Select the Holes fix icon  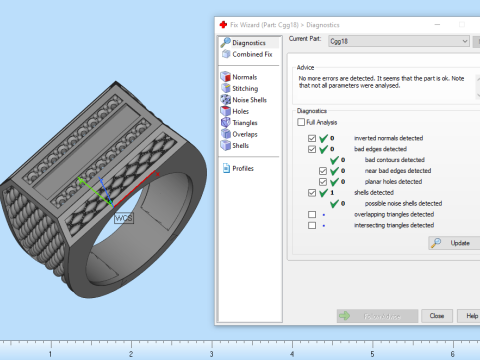226,111
